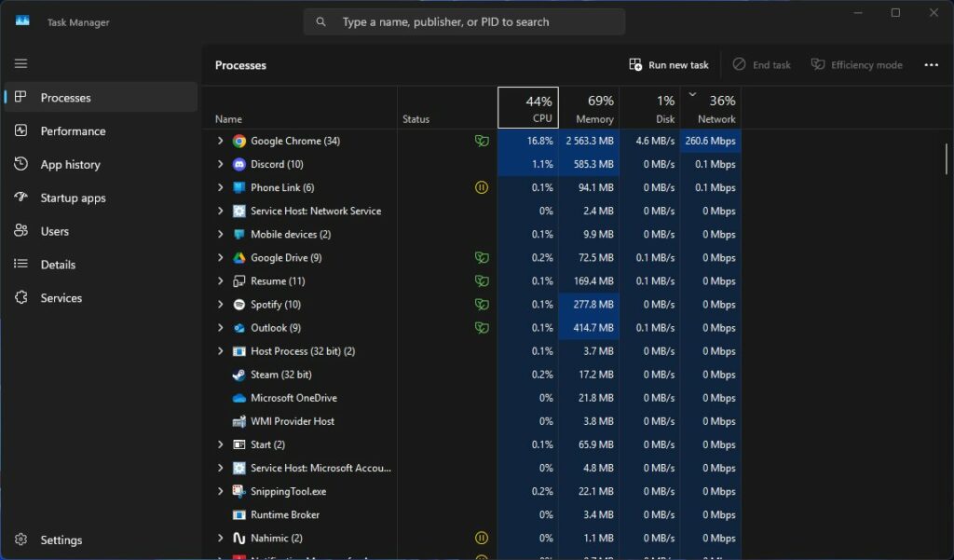
Task: Open the hamburger navigation menu
Action: (x=20, y=63)
